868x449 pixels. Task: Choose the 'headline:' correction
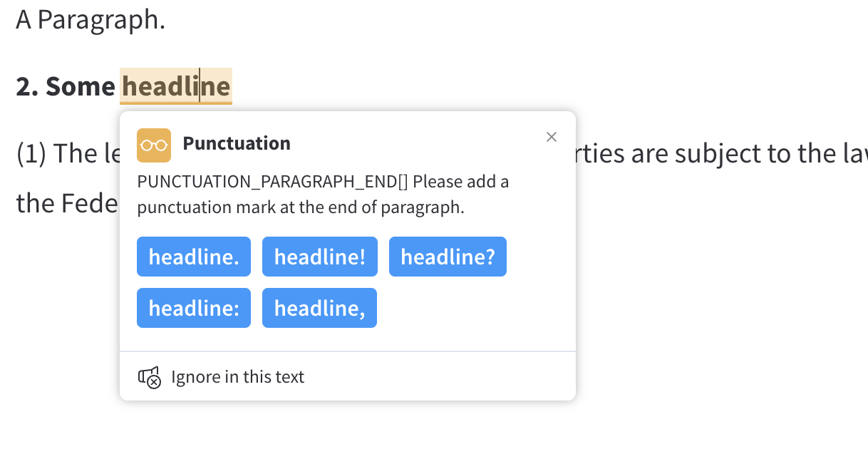click(x=193, y=308)
